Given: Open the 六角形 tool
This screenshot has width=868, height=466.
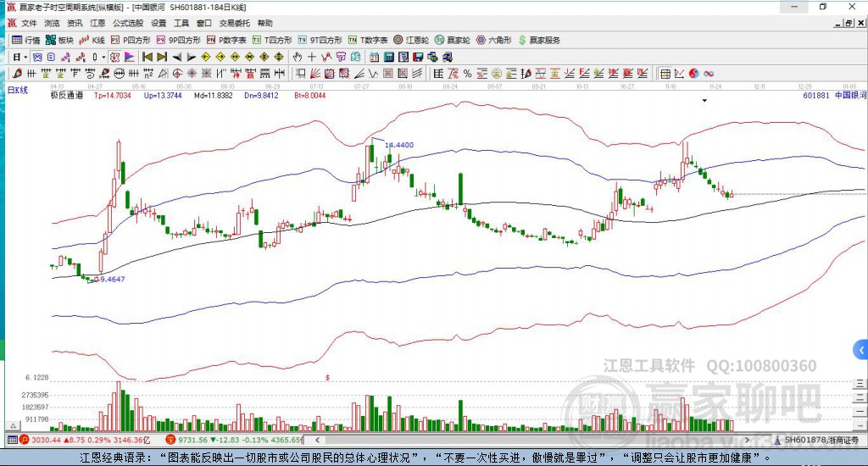Looking at the screenshot, I should [x=494, y=40].
